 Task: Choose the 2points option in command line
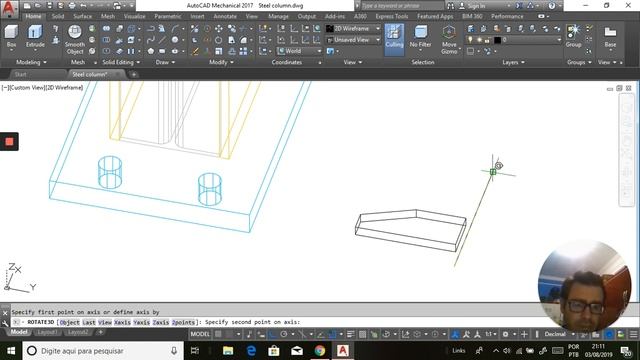(x=183, y=322)
